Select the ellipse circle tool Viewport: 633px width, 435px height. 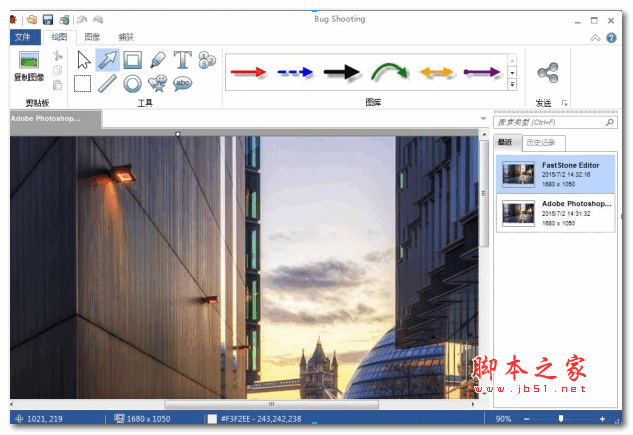[x=132, y=84]
